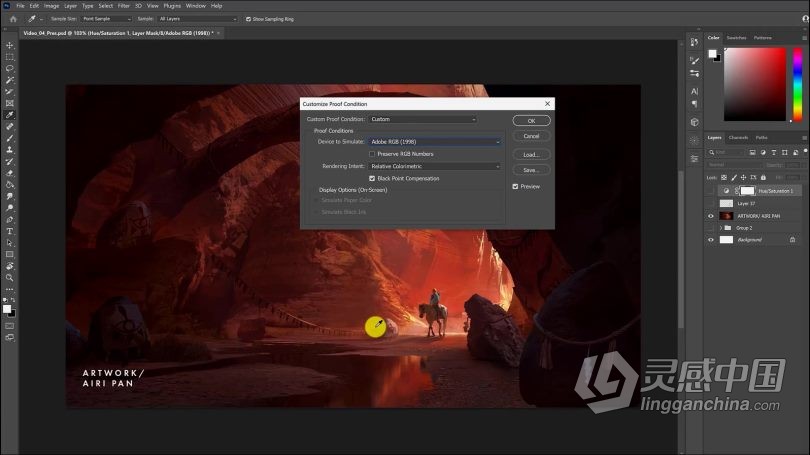Screen dimensions: 810x455
Task: Enable Preserve RGB Numbers checkbox
Action: (x=372, y=154)
